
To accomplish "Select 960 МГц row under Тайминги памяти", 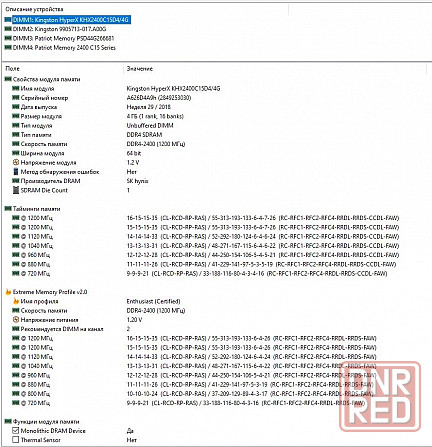I will 205,255.
